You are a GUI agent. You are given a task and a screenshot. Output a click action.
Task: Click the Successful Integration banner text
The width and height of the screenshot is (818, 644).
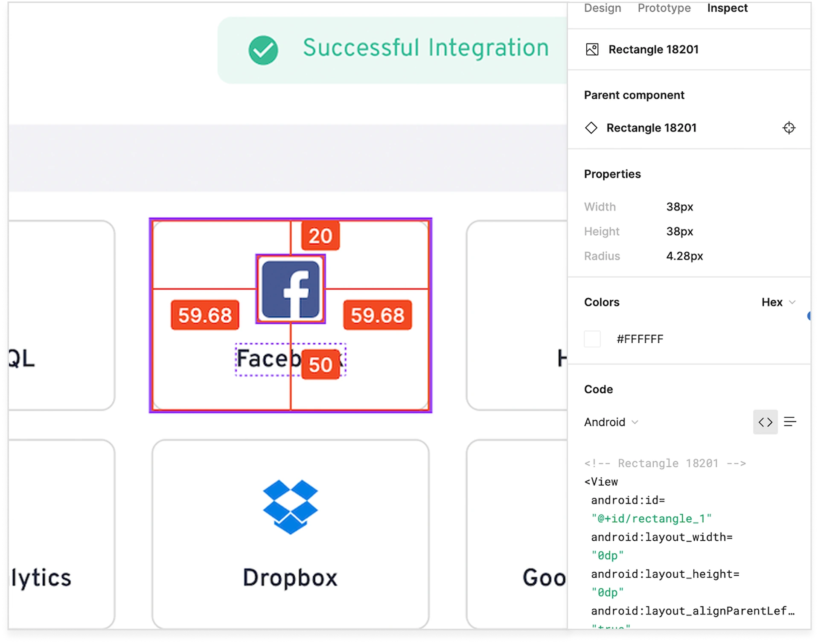425,47
